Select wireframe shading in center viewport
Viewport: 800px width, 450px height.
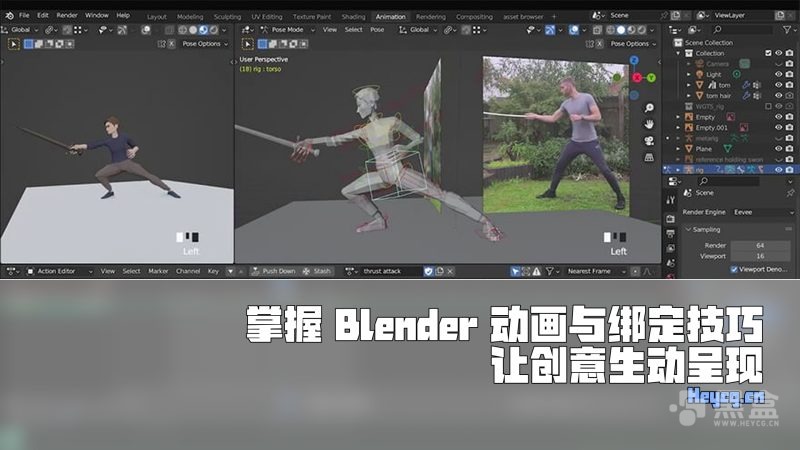tap(611, 30)
